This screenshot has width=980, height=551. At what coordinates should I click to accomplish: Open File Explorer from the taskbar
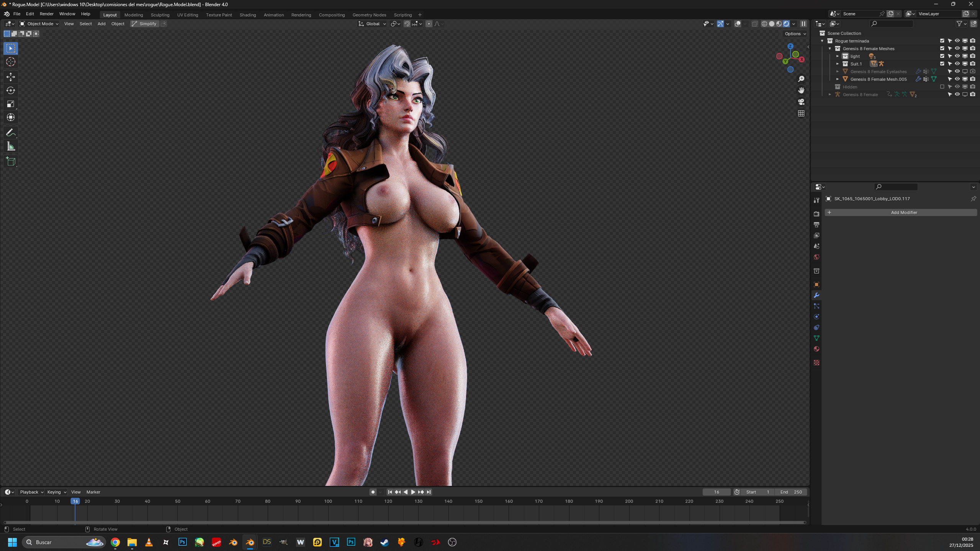coord(132,542)
